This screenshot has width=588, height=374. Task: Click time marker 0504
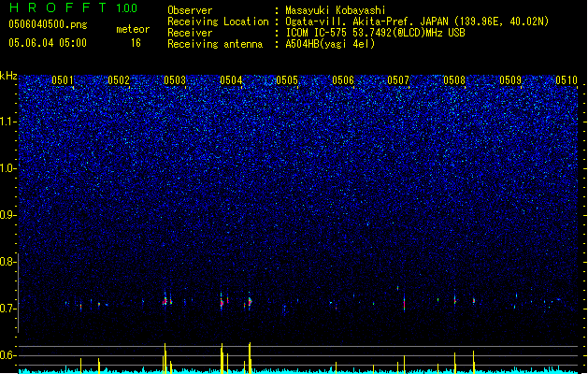[231, 80]
